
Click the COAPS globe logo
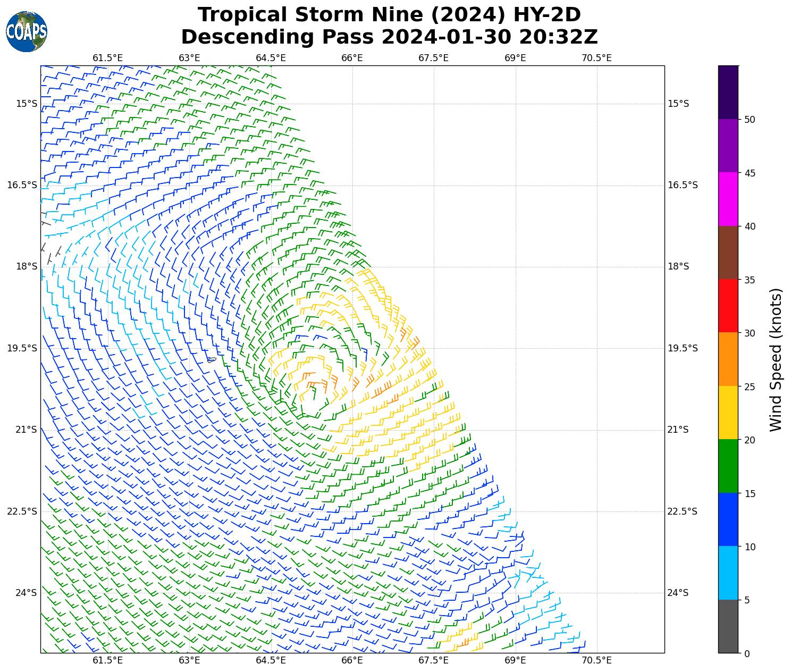pos(27,32)
